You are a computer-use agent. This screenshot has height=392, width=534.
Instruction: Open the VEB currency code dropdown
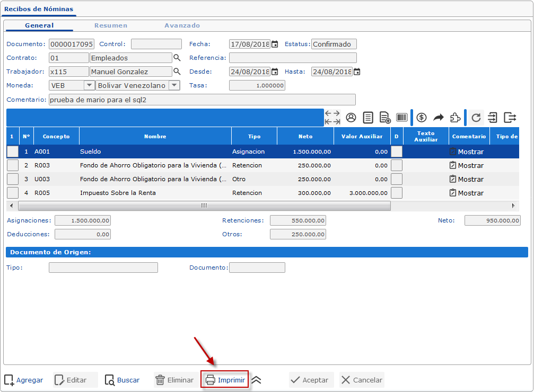(89, 85)
